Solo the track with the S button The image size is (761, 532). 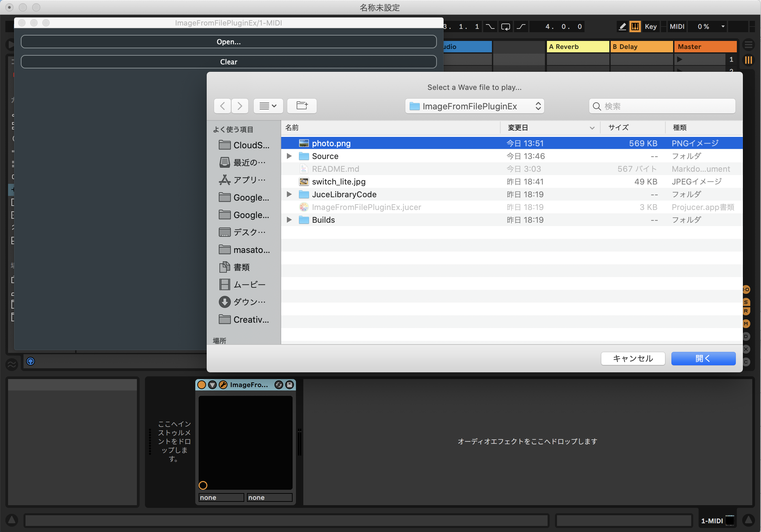[746, 301]
